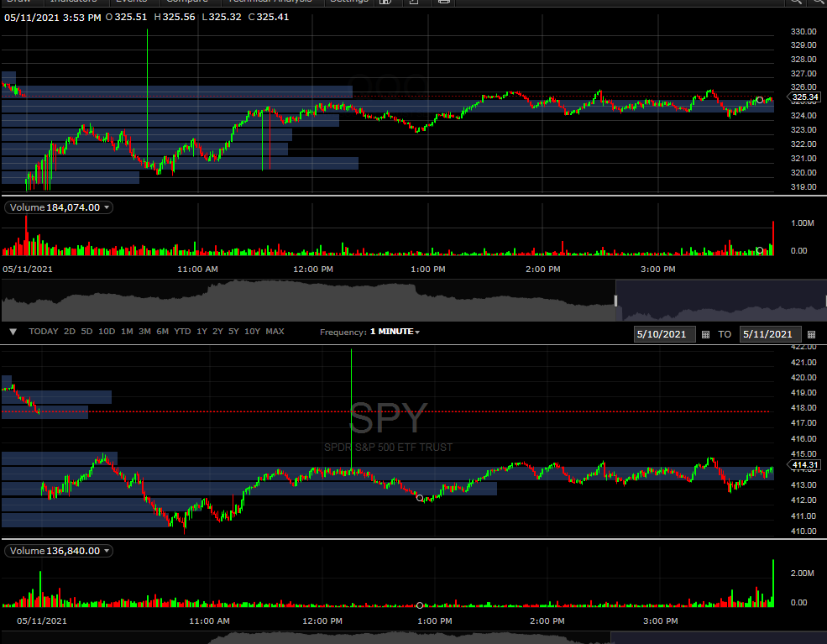Set range to 5Y
Screen dimensions: 827x644
coord(233,331)
